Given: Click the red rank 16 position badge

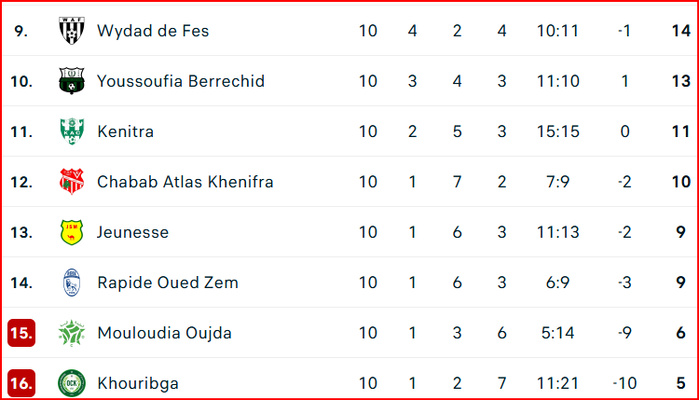Looking at the screenshot, I should pos(22,383).
